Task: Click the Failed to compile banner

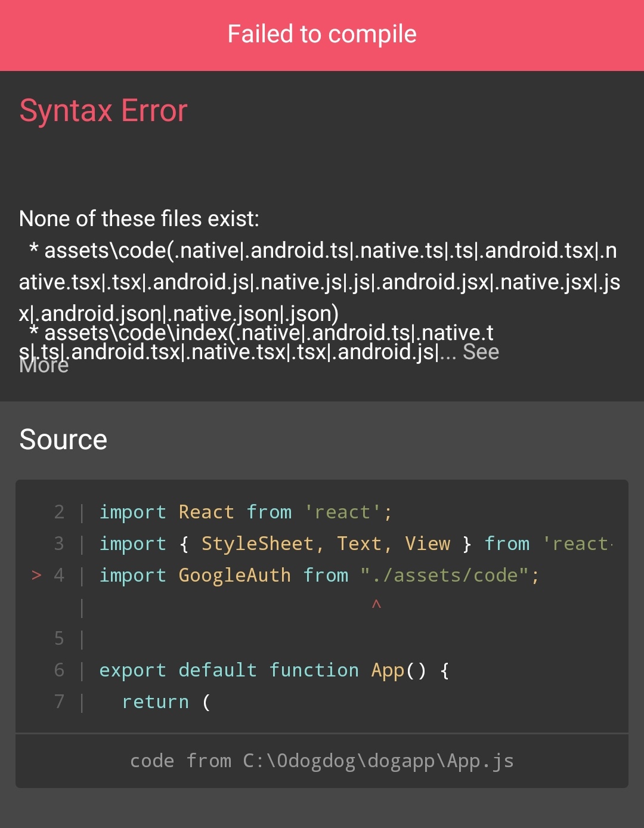Action: point(322,34)
